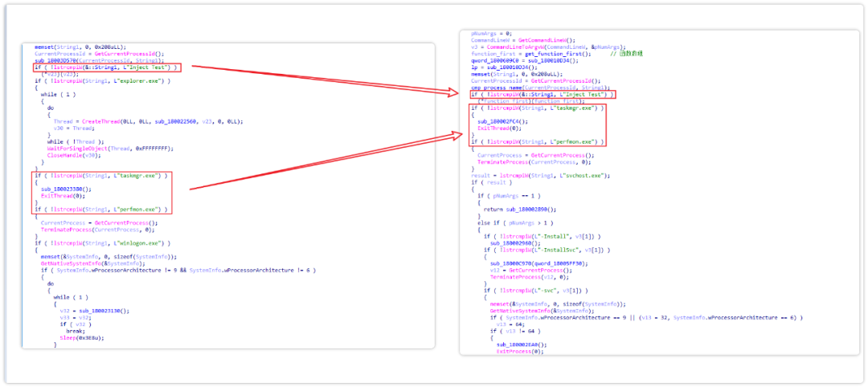Click the v30 = Thread assignment
The height and width of the screenshot is (387, 868).
[72, 128]
